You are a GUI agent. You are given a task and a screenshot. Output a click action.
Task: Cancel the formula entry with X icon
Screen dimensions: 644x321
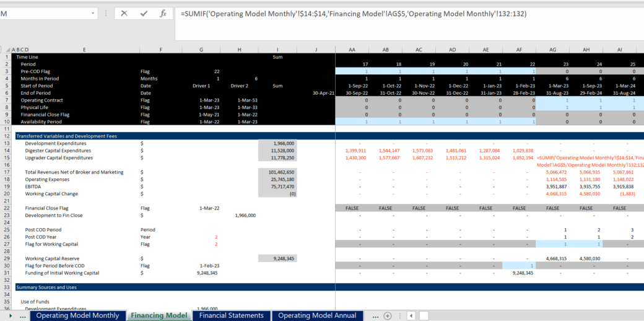(x=124, y=13)
